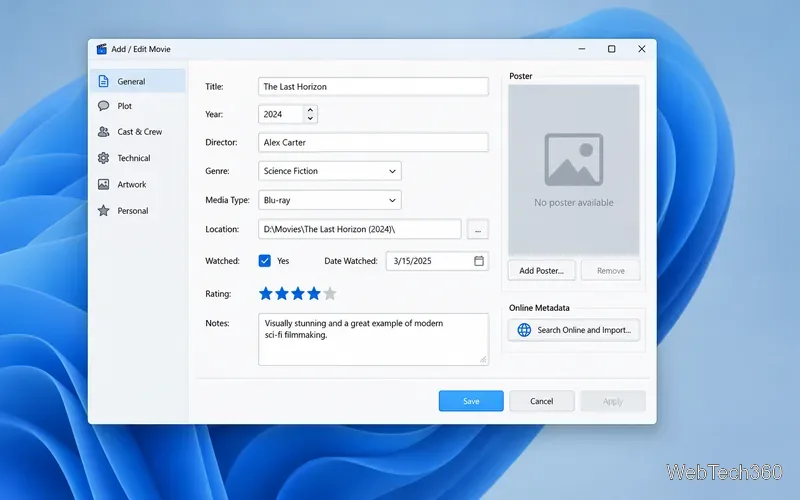The width and height of the screenshot is (800, 500).
Task: Click Search Online and Import button
Action: 573,330
